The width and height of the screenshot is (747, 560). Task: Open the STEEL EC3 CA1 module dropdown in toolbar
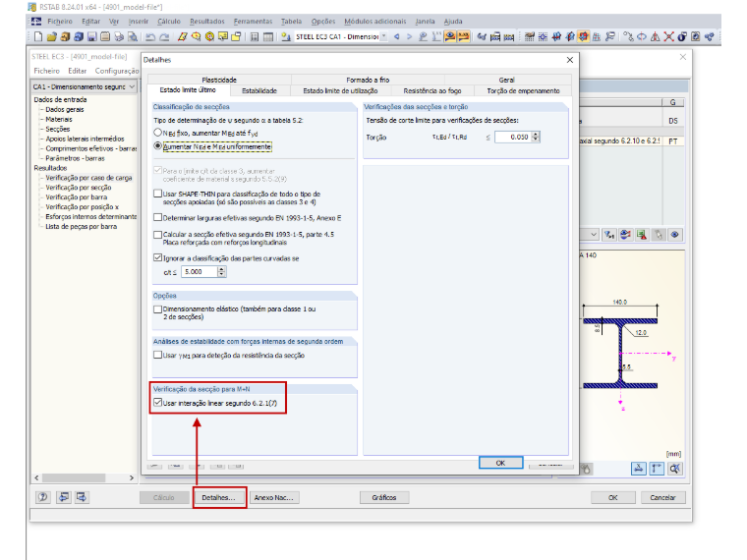pyautogui.click(x=383, y=36)
